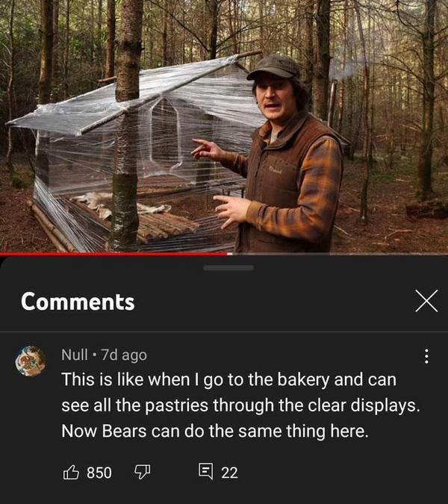Open replies icon under Null's comment
This screenshot has width=448, height=504.
(205, 471)
